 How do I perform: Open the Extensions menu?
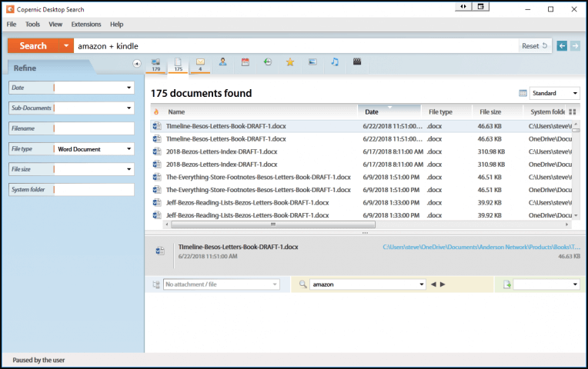86,24
